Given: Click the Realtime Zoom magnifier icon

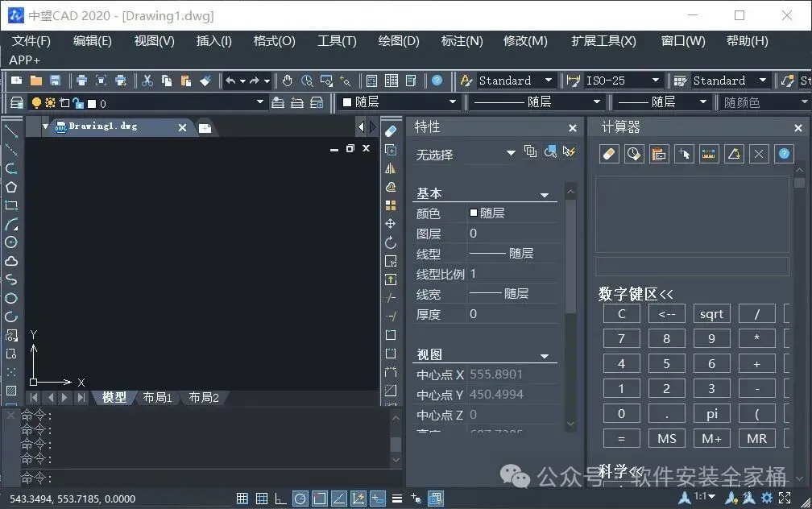Looking at the screenshot, I should tap(307, 81).
